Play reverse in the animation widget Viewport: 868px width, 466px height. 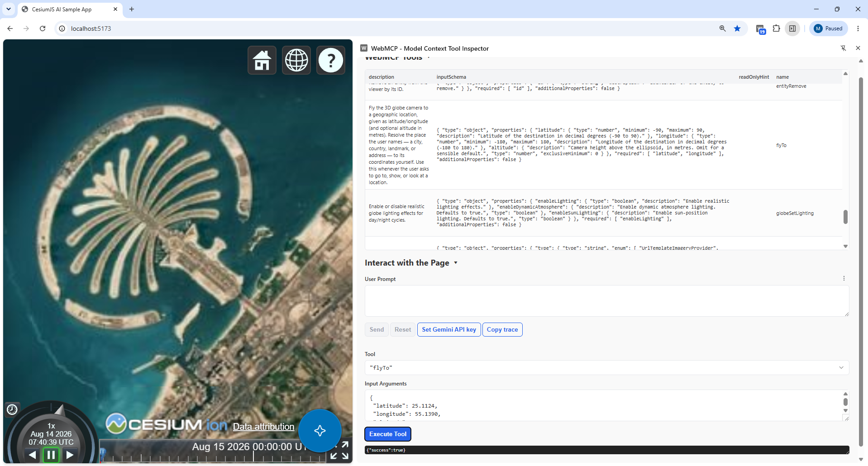(32, 455)
